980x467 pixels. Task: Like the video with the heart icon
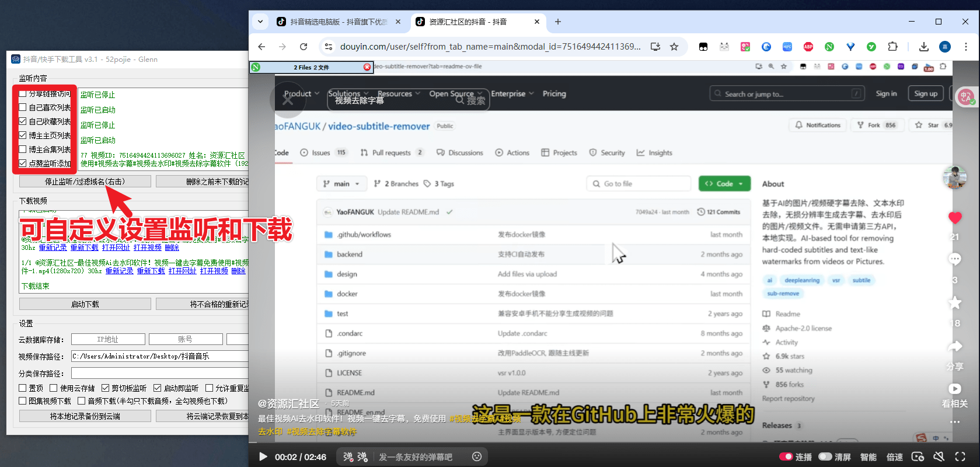coord(955,218)
